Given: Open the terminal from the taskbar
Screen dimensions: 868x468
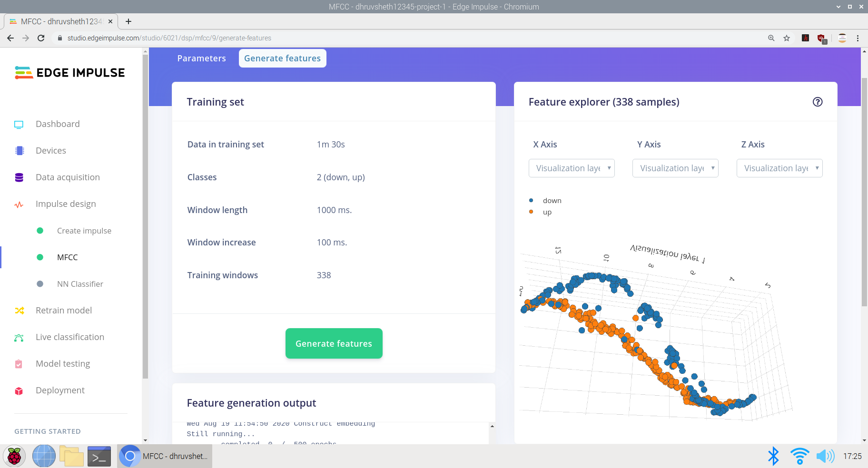Looking at the screenshot, I should 99,456.
